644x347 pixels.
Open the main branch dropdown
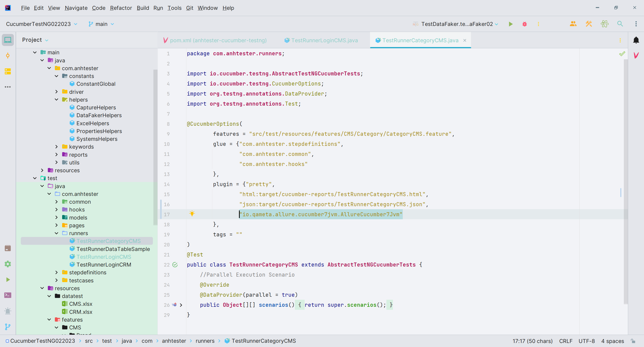tap(101, 24)
